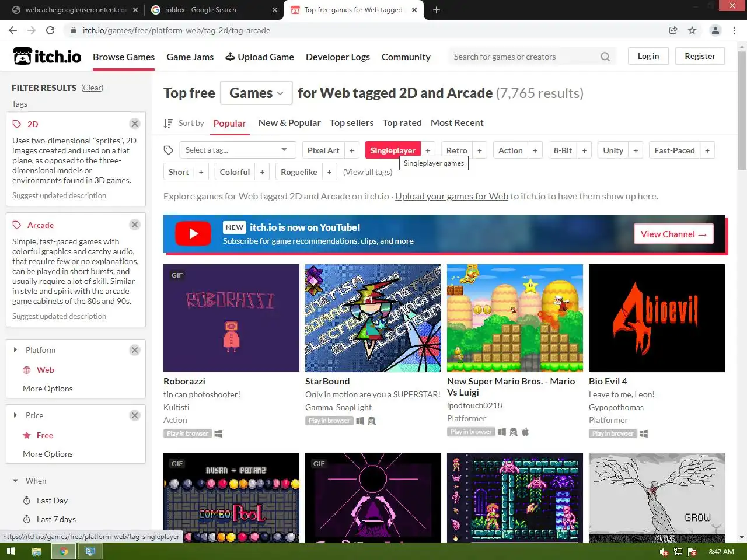Switch to Top sellers sort tab
This screenshot has height=560, width=747.
(x=352, y=123)
